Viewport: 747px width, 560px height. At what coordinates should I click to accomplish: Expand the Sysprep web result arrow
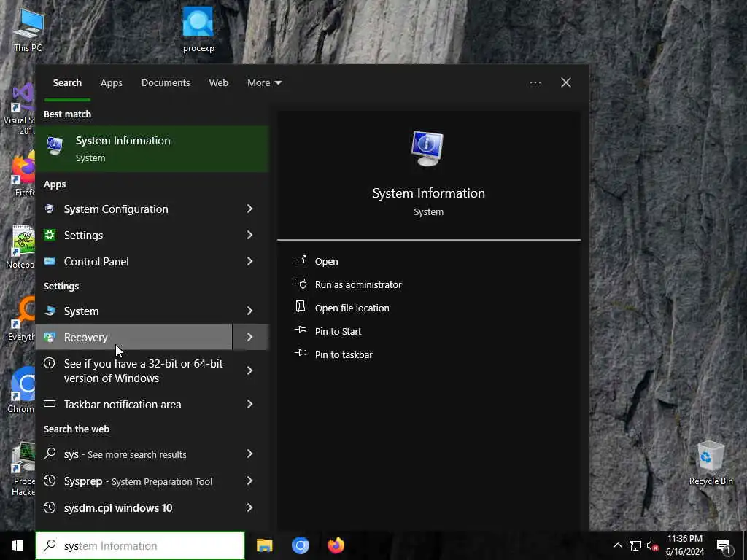(249, 481)
